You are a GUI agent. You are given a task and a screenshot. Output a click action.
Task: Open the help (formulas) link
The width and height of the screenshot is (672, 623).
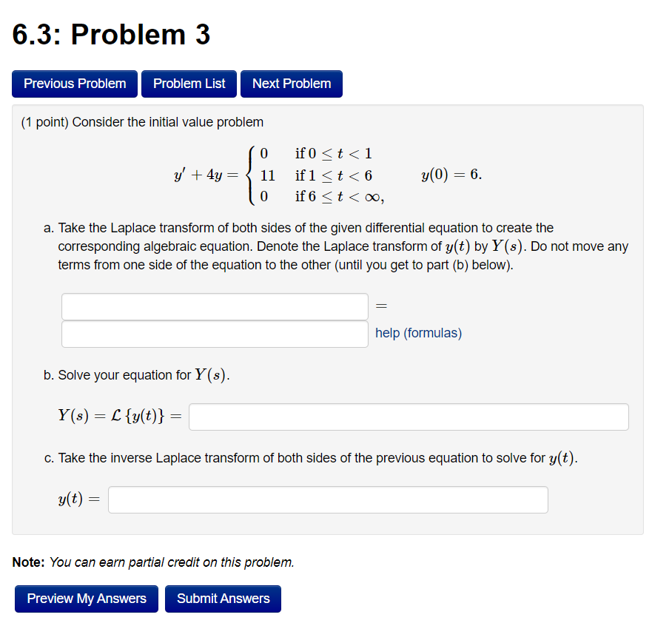(418, 334)
